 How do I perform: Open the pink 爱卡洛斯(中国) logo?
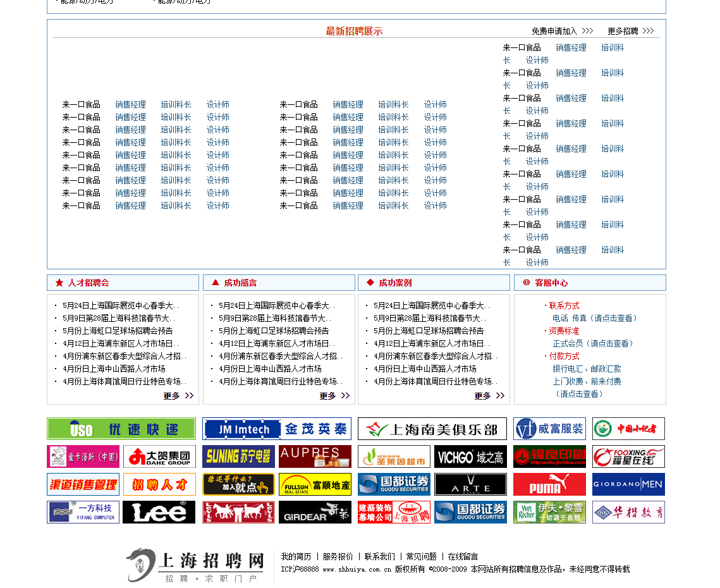pos(83,456)
